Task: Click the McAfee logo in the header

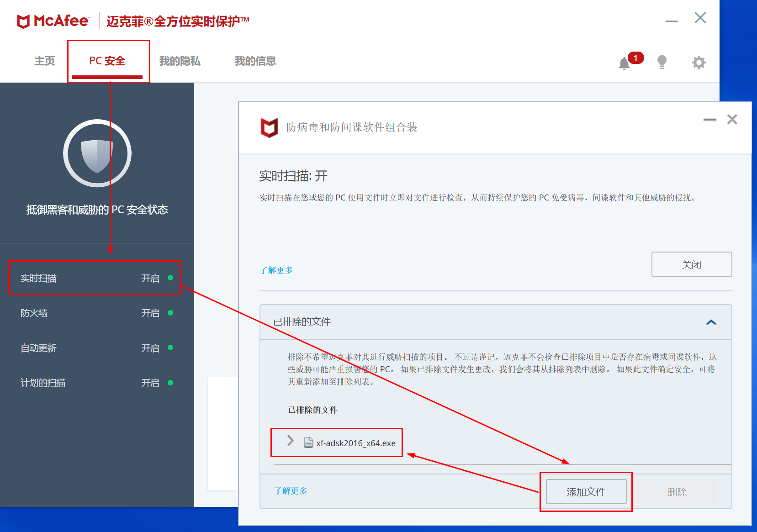Action: point(53,21)
